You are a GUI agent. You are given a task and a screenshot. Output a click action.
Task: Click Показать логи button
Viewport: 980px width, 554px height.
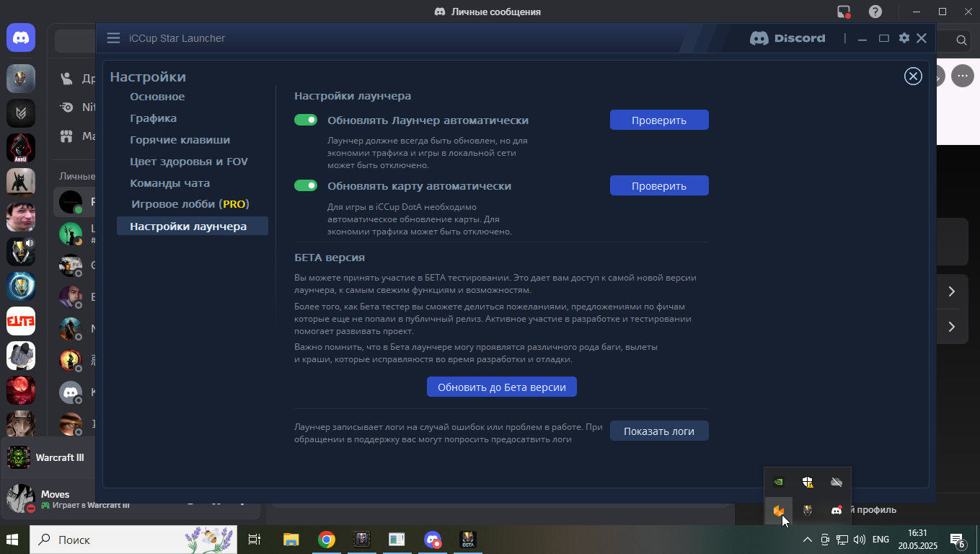pyautogui.click(x=659, y=431)
